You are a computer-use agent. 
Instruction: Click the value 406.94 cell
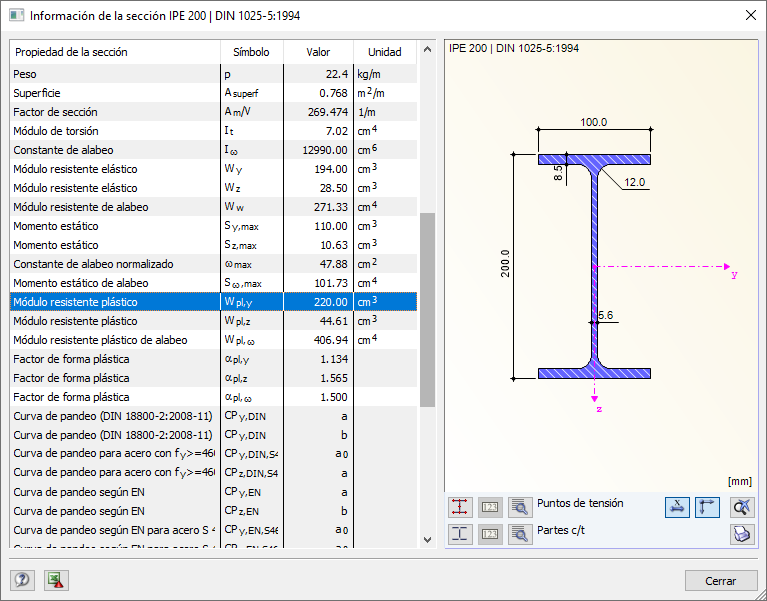point(318,340)
